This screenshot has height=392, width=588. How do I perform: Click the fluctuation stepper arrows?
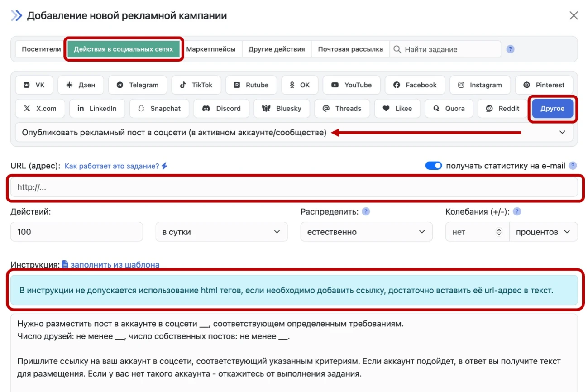(x=499, y=232)
